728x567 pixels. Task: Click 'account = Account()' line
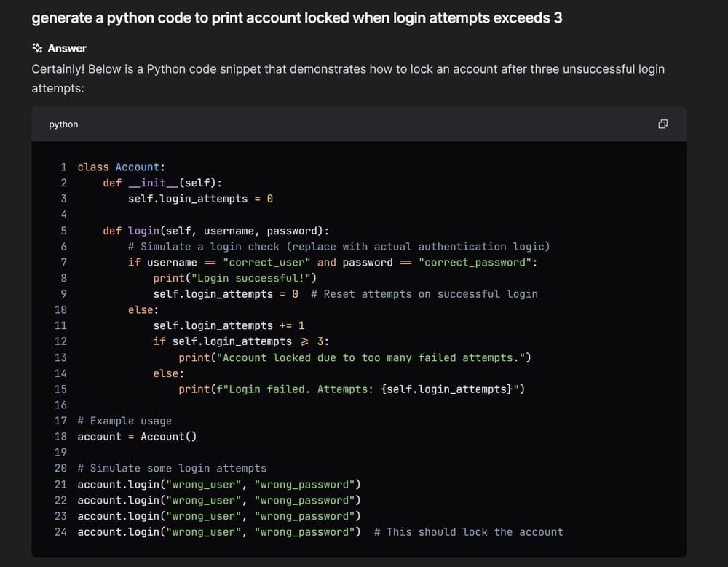point(137,437)
